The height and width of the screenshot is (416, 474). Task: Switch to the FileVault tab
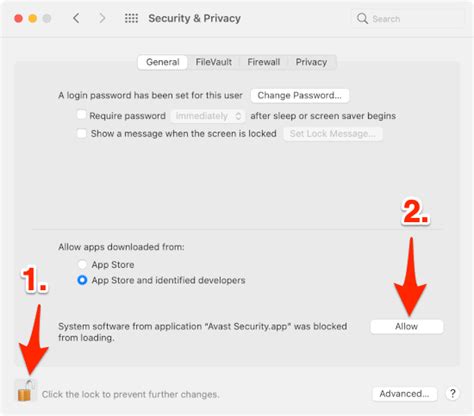213,62
